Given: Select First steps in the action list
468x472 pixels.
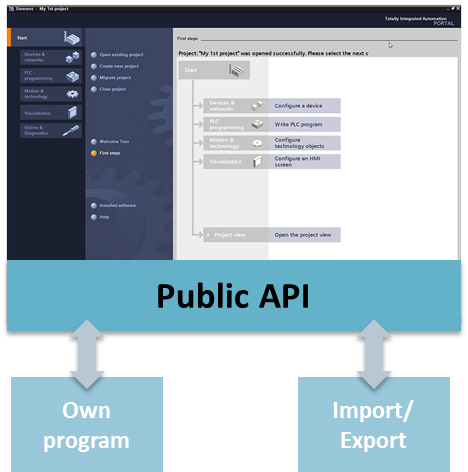Looking at the screenshot, I should (x=110, y=153).
